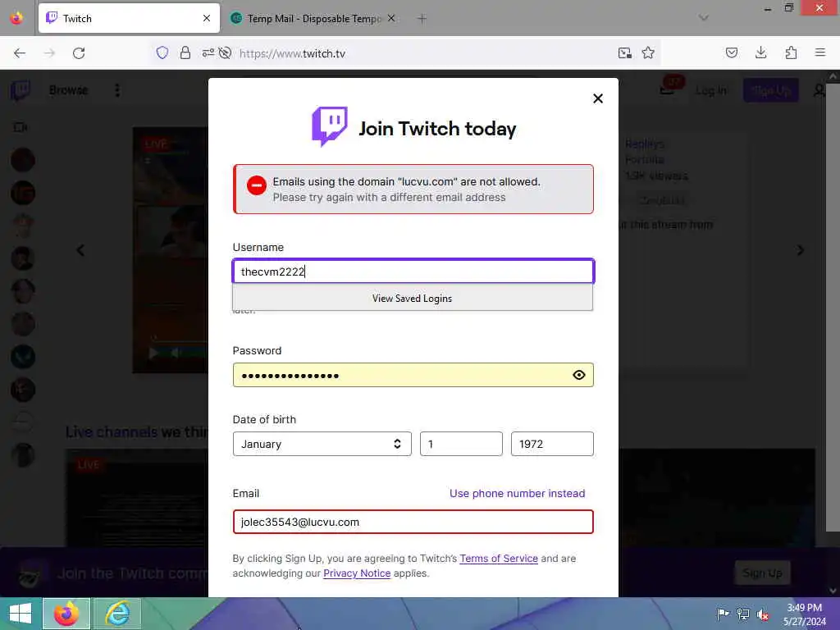Show password with the eye icon
This screenshot has width=840, height=630.
(x=578, y=375)
